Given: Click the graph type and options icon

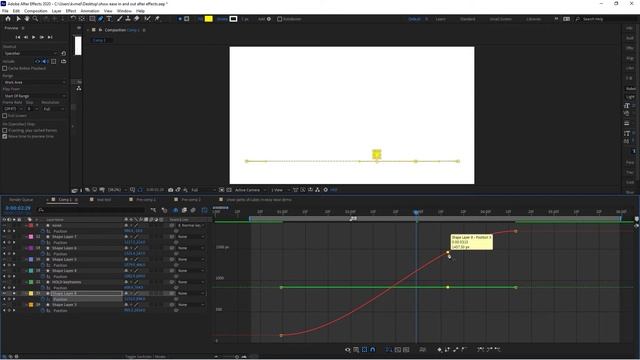Looking at the screenshot, I should click(356, 350).
